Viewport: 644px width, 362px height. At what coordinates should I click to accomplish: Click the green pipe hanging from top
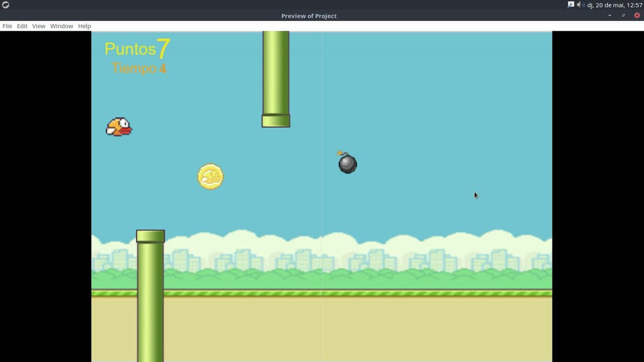pos(276,79)
